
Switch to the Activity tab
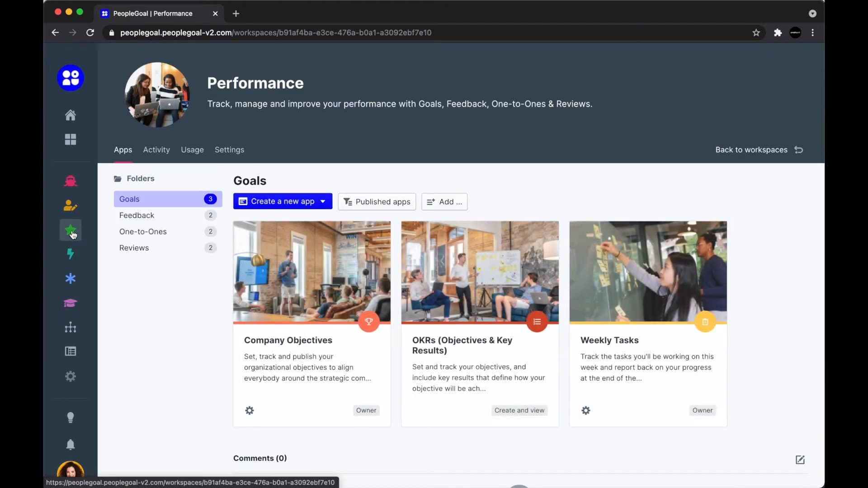(156, 150)
